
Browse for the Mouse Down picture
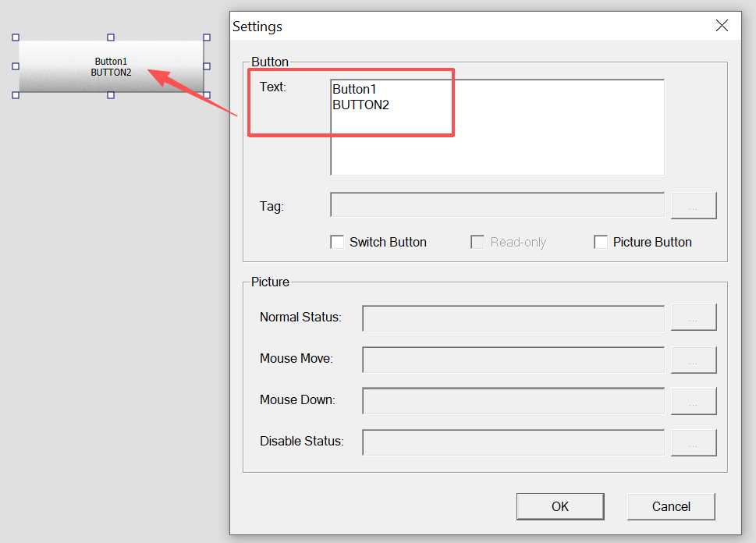click(x=693, y=400)
